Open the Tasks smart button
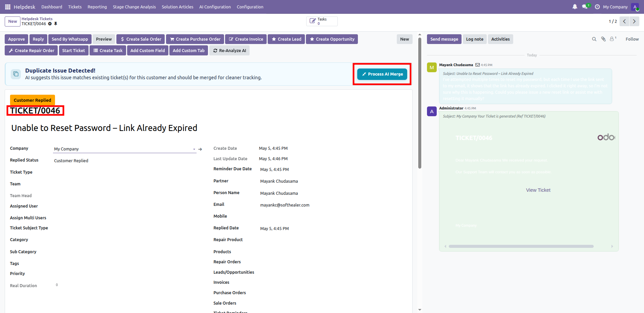 point(322,21)
